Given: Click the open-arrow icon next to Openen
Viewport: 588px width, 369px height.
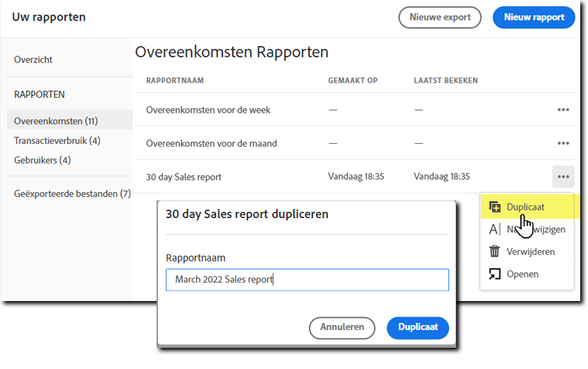Looking at the screenshot, I should click(494, 274).
